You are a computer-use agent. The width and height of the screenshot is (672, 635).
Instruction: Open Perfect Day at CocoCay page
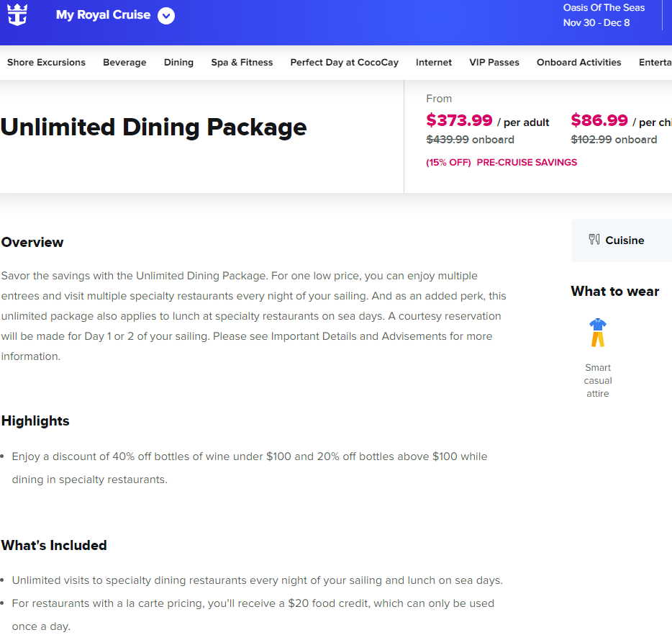click(345, 63)
